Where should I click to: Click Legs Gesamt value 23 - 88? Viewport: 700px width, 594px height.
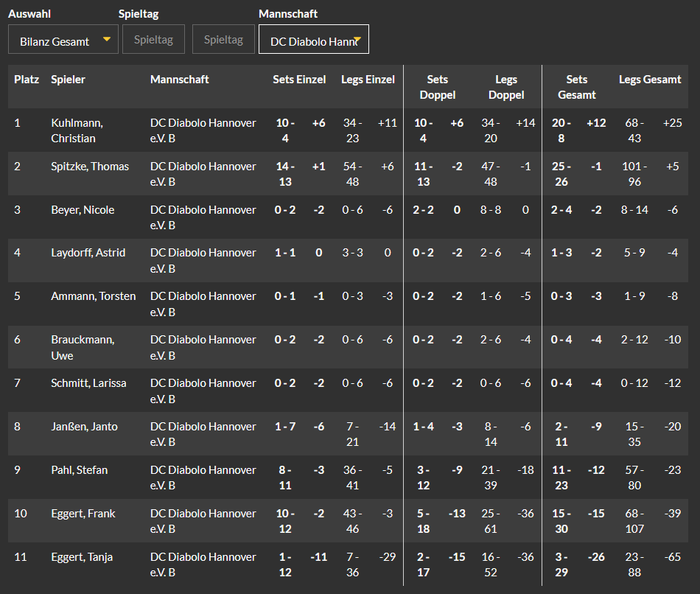point(634,565)
